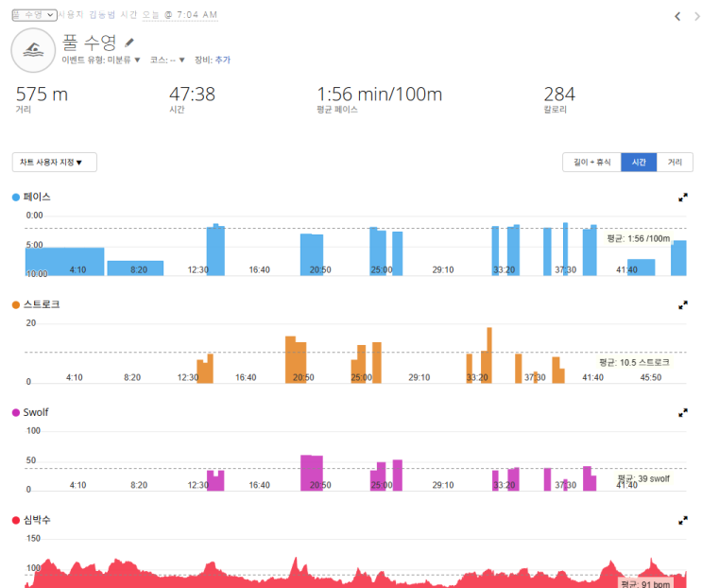The height and width of the screenshot is (588, 702).
Task: Click first wide blue pace bar near 4:10
Action: tap(64, 262)
